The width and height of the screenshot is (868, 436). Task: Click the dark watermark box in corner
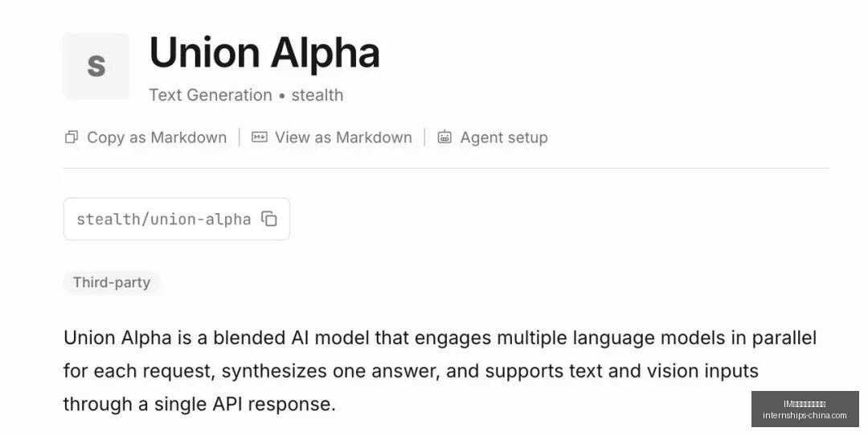pyautogui.click(x=805, y=409)
